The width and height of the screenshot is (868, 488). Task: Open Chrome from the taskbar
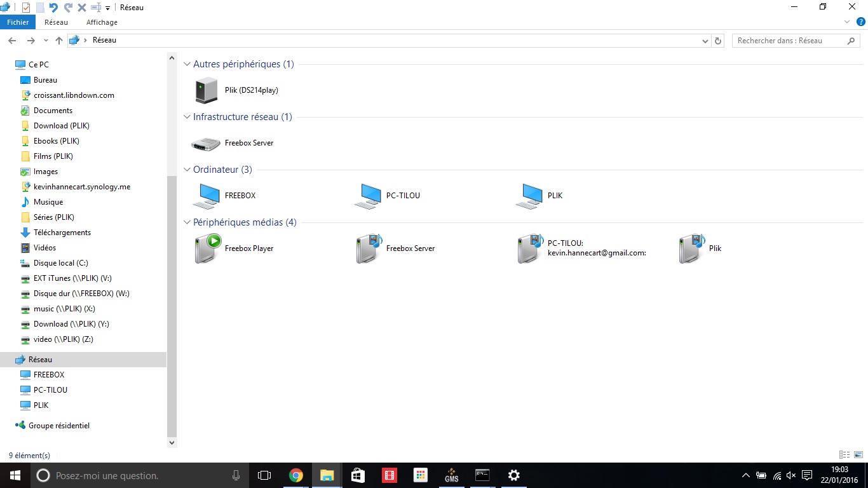click(x=295, y=475)
